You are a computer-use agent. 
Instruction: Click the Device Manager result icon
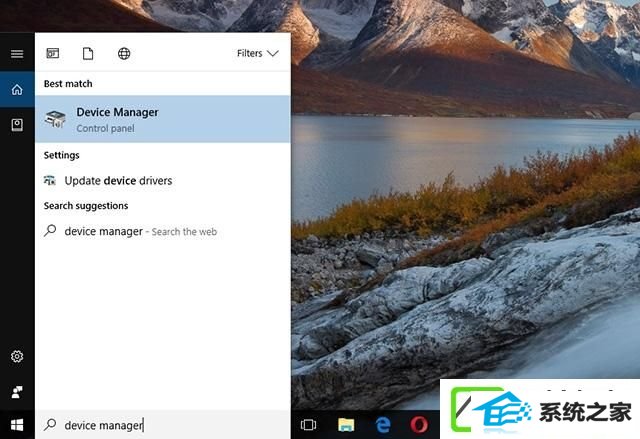55,119
